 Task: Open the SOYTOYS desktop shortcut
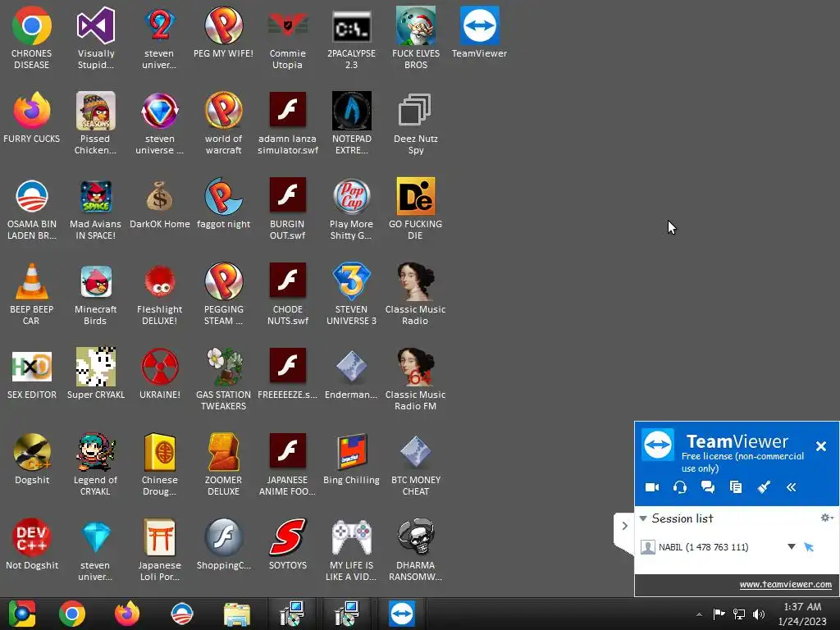click(287, 545)
